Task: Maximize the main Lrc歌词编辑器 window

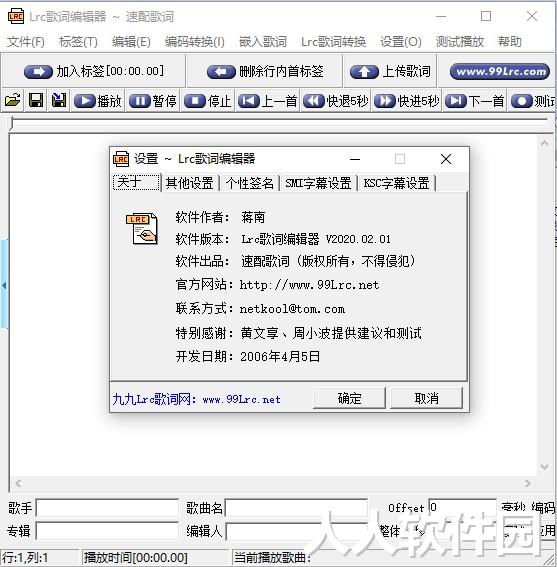Action: pyautogui.click(x=486, y=16)
